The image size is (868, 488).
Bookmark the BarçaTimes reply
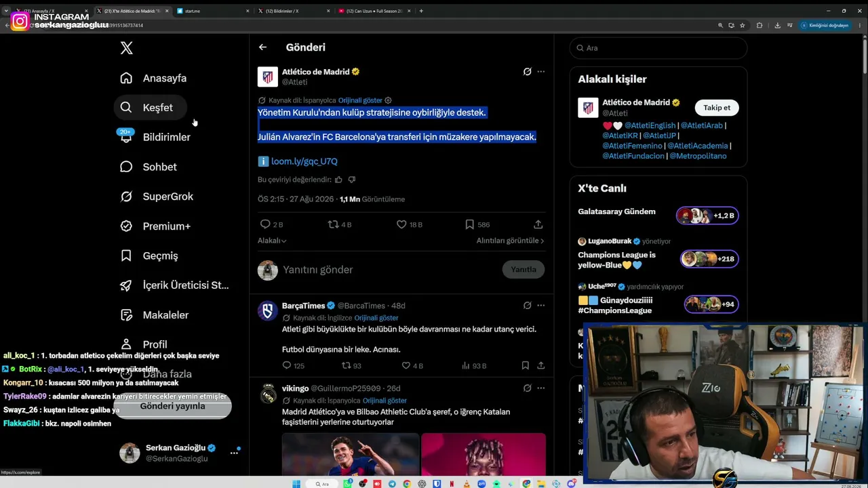click(x=526, y=365)
